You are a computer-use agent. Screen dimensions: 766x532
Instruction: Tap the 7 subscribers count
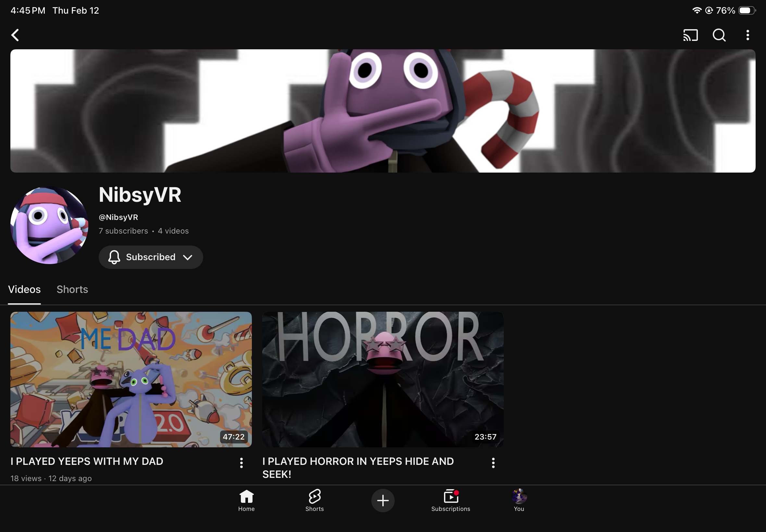coord(123,231)
